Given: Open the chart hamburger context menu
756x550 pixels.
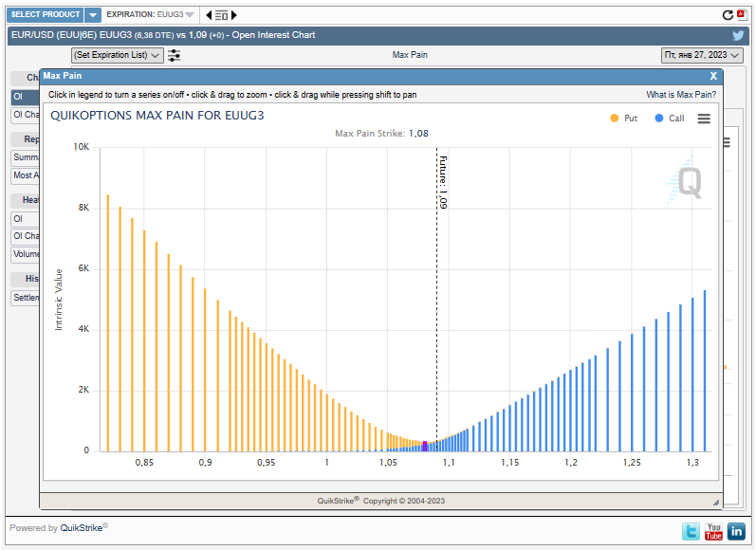Looking at the screenshot, I should 704,119.
